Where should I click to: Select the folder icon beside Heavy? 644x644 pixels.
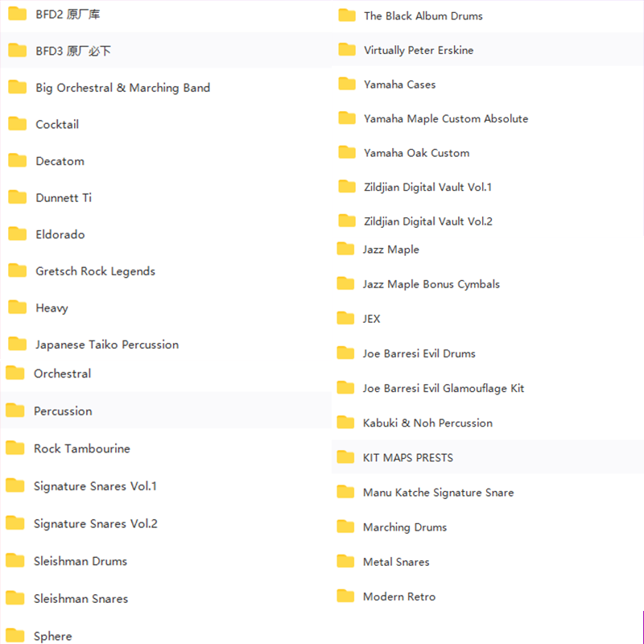click(17, 308)
